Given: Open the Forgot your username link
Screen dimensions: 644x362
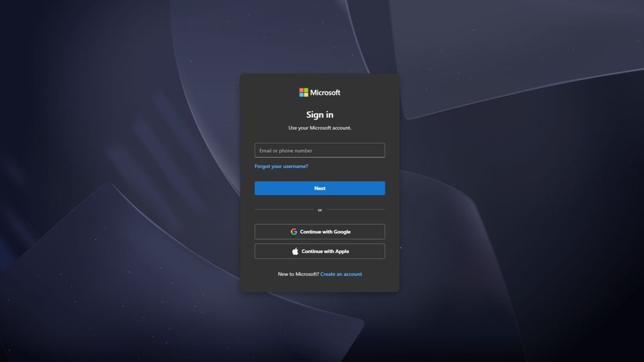Looking at the screenshot, I should pos(281,166).
